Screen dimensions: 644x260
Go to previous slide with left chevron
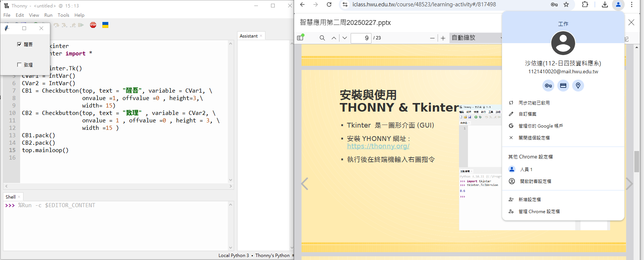point(305,184)
